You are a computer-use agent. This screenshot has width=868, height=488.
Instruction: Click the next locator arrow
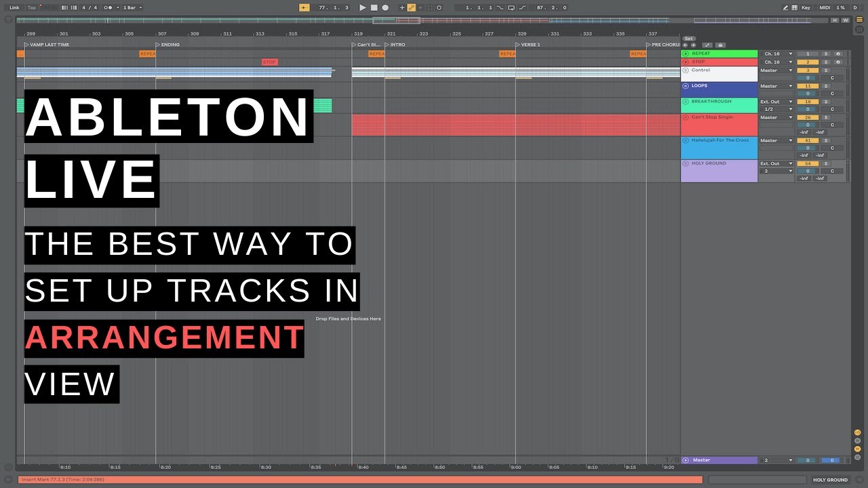click(x=693, y=45)
